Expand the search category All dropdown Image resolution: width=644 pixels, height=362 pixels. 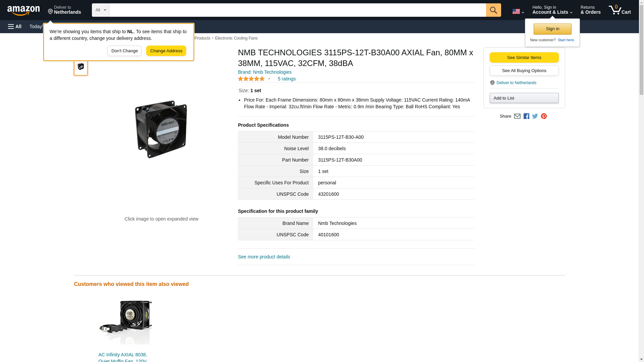101,10
